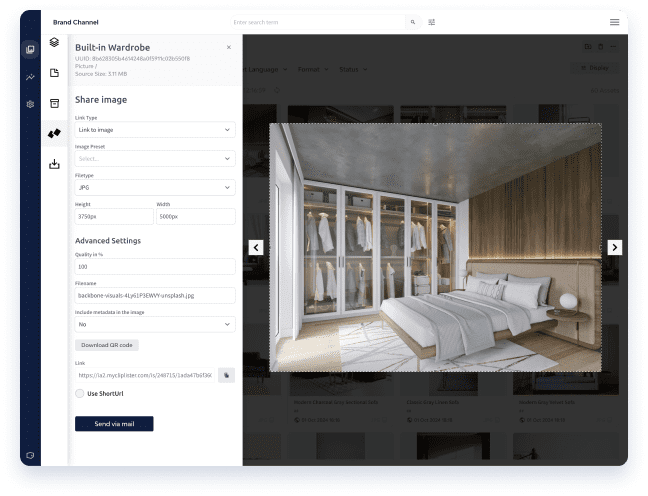This screenshot has width=648, height=496.
Task: Focus the search term field
Action: click(318, 22)
